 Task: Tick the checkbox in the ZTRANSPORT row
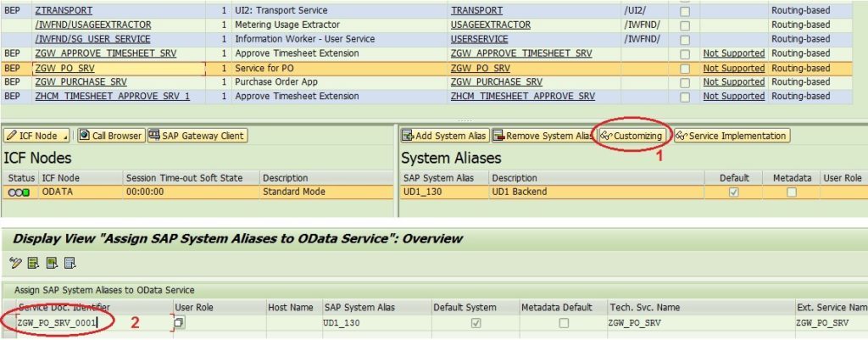coord(685,10)
